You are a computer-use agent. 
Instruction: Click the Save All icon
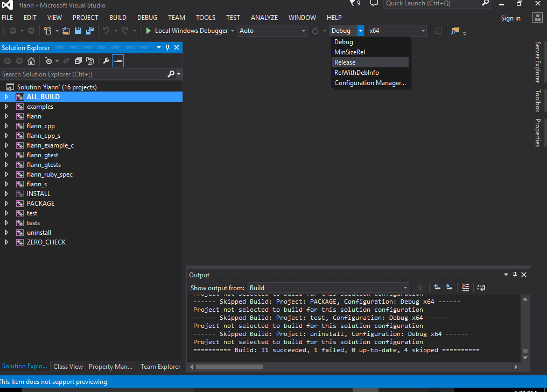point(90,31)
